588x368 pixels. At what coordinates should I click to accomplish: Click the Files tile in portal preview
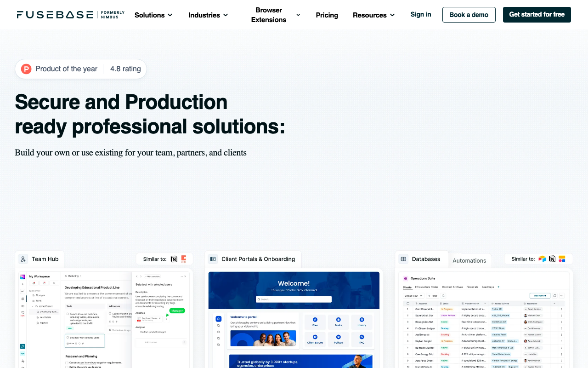(315, 322)
